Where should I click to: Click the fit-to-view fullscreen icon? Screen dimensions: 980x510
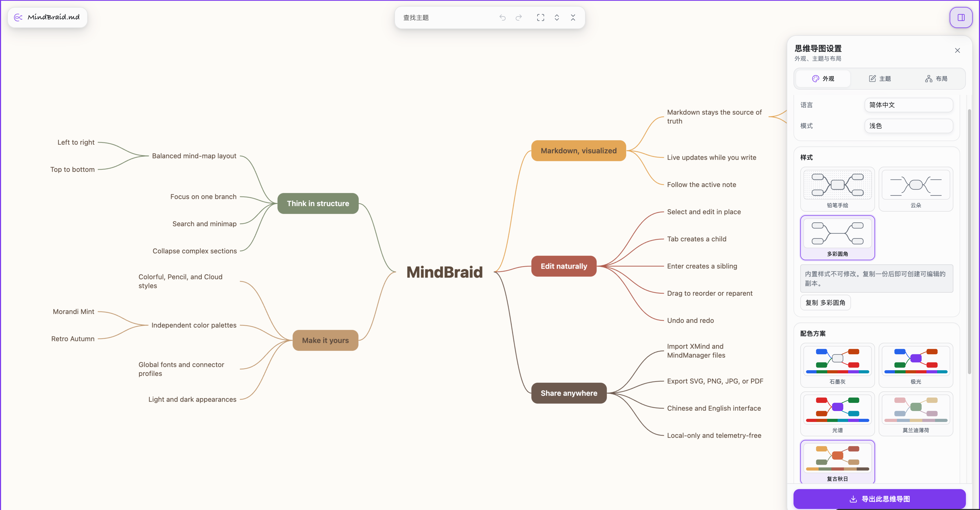541,18
